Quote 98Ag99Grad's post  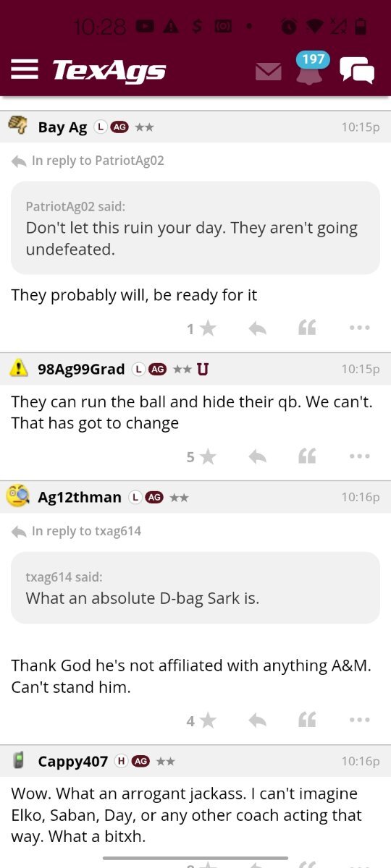click(x=308, y=456)
